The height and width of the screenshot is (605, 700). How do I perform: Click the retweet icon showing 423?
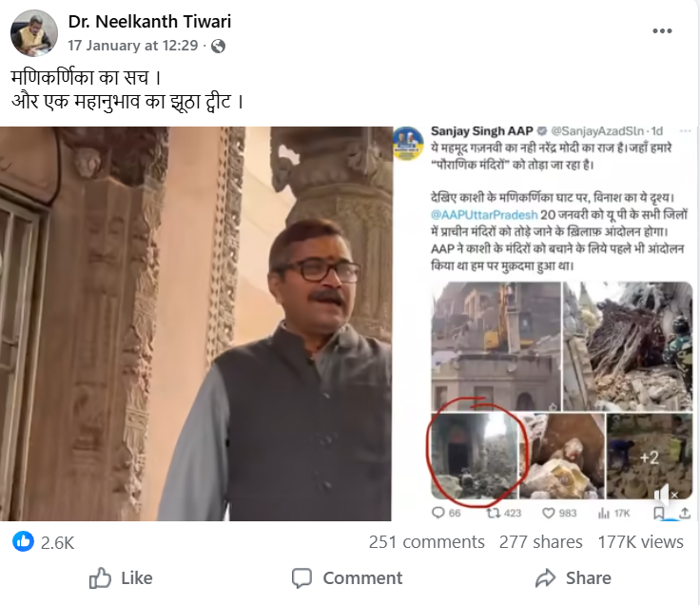(493, 513)
